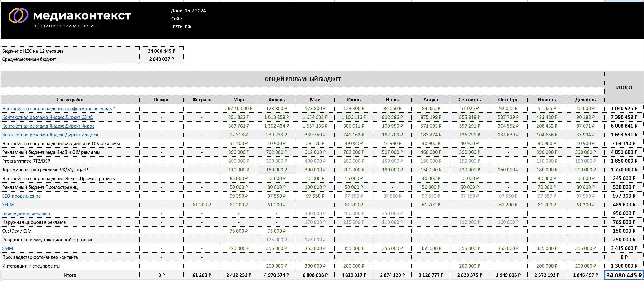Open Контекстная реклама Яндекс.Директ Иркутск link

(x=50, y=135)
